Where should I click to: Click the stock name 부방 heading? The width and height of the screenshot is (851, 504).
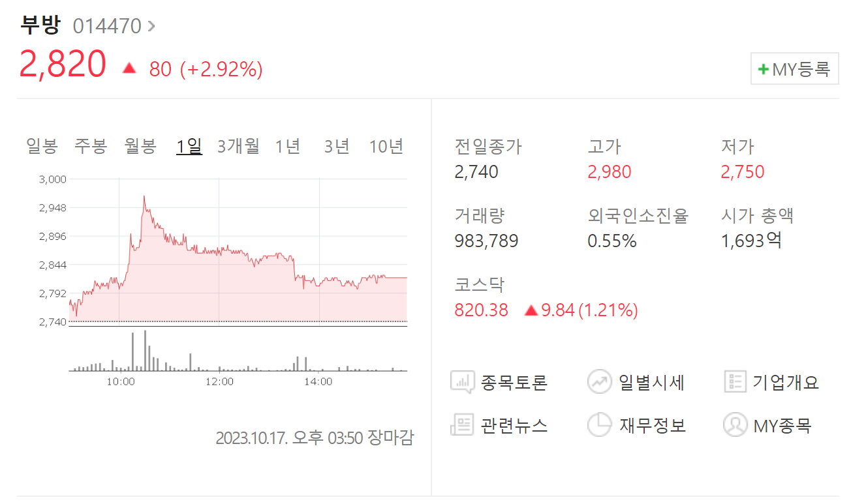[x=39, y=25]
